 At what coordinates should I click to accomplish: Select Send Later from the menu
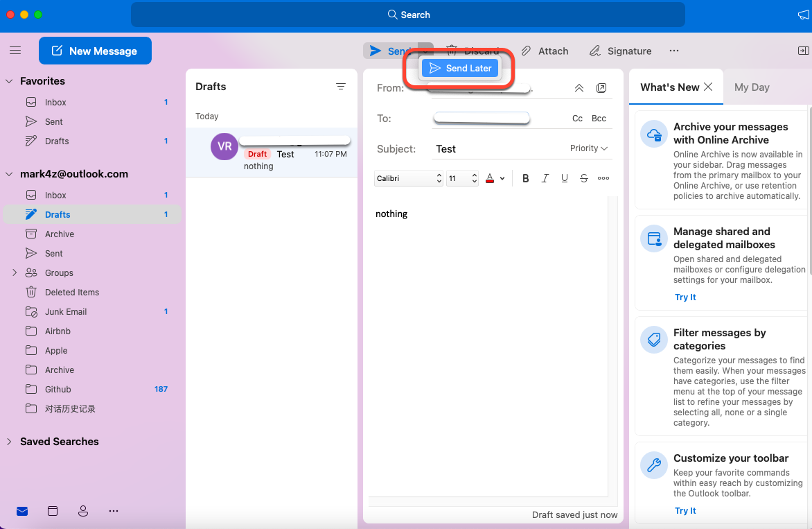(x=460, y=68)
